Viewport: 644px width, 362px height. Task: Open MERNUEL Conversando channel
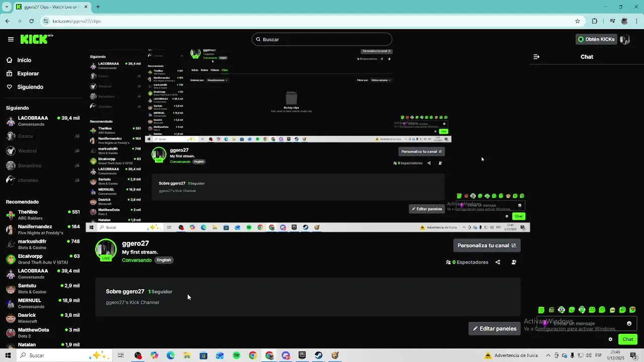click(x=43, y=303)
